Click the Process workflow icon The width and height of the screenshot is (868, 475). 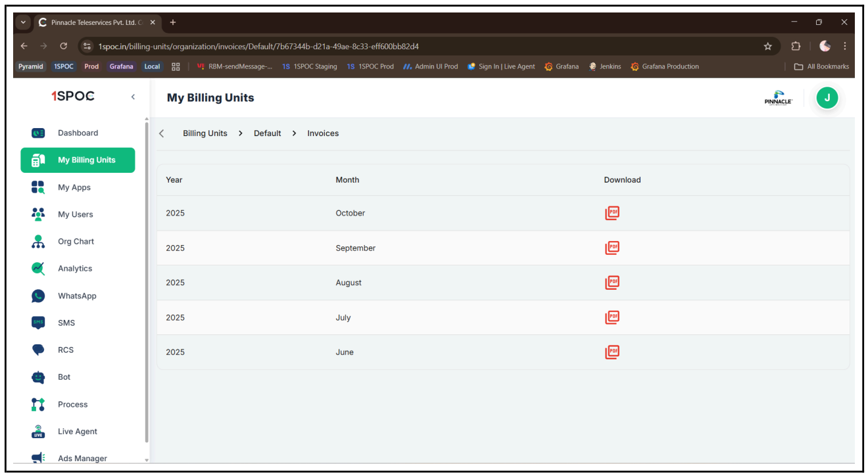(x=38, y=404)
